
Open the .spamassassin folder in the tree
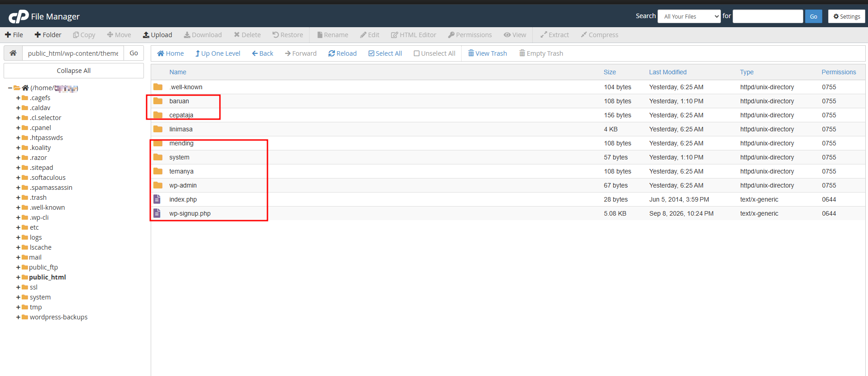(51, 188)
